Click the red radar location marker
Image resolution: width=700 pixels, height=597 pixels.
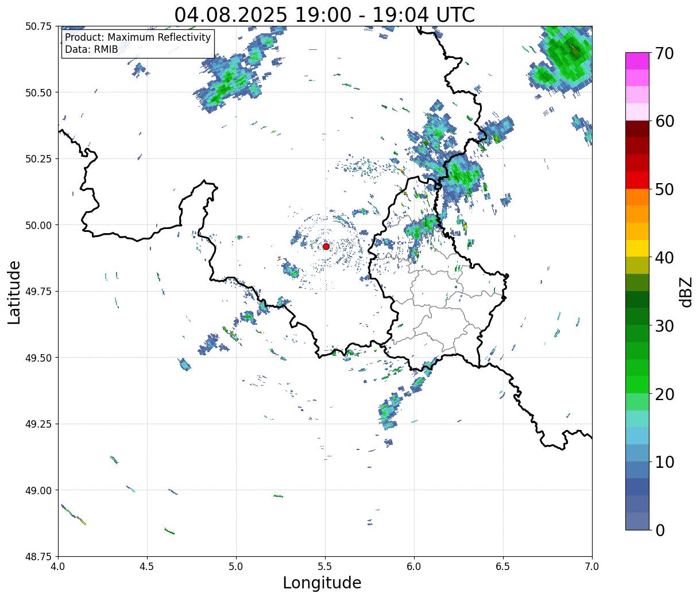pos(326,246)
